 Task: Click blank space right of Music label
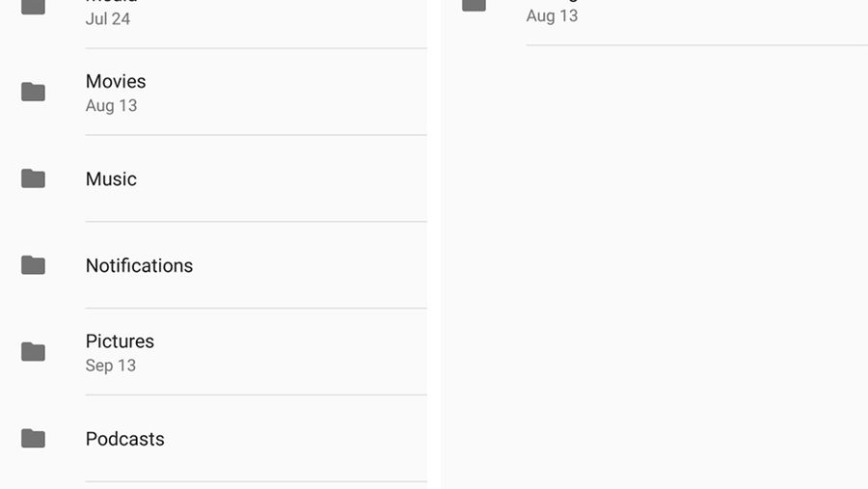(x=283, y=178)
